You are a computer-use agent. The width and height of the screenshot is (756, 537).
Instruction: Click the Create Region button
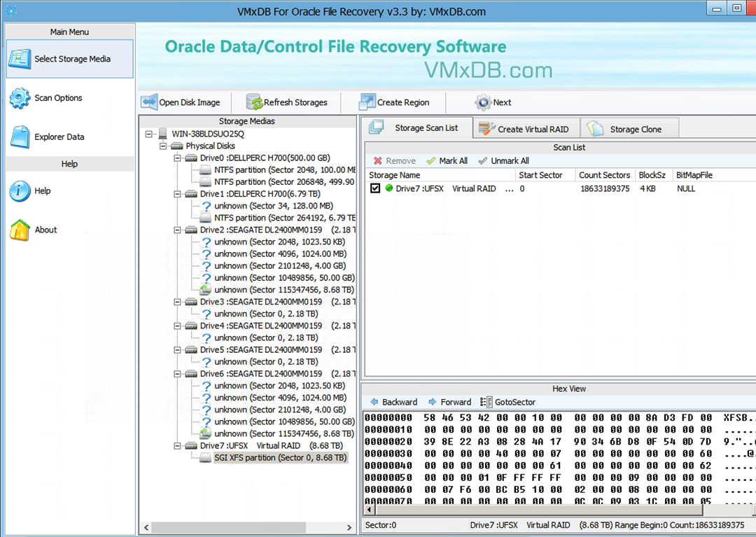coord(394,102)
